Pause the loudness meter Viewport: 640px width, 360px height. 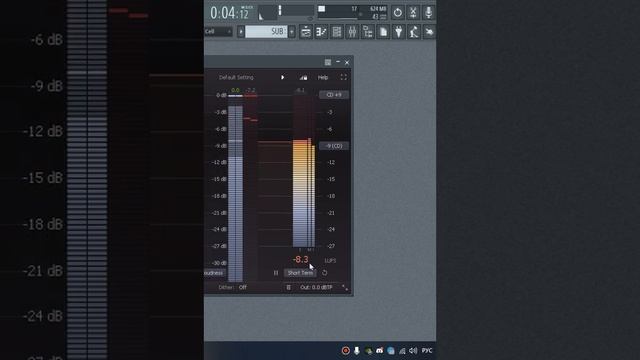[276, 273]
